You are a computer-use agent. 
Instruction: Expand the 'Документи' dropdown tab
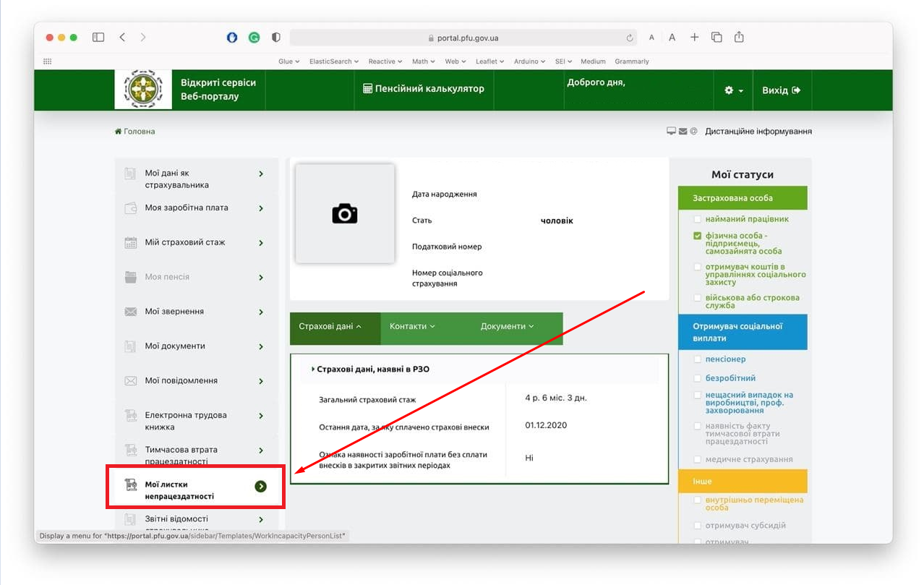click(507, 327)
